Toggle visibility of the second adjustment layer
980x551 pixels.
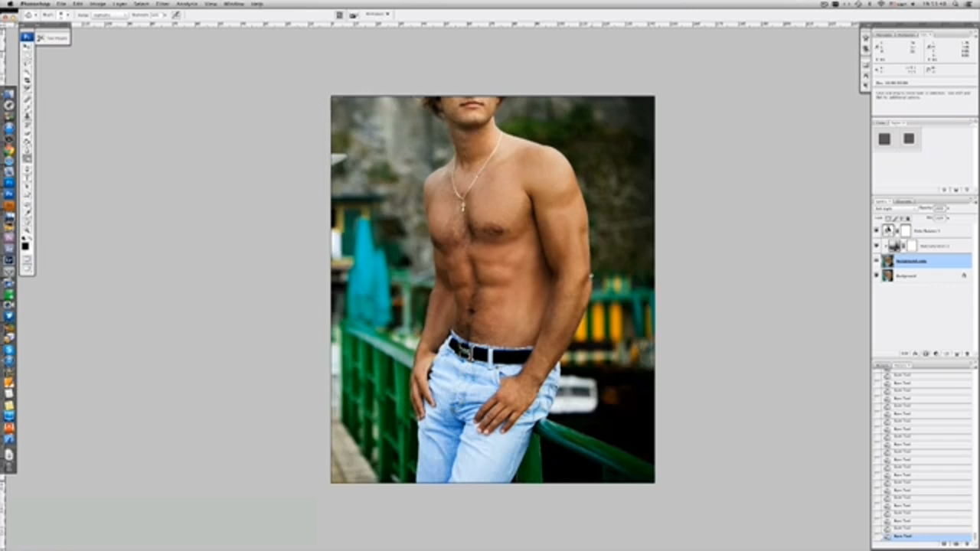coord(877,246)
